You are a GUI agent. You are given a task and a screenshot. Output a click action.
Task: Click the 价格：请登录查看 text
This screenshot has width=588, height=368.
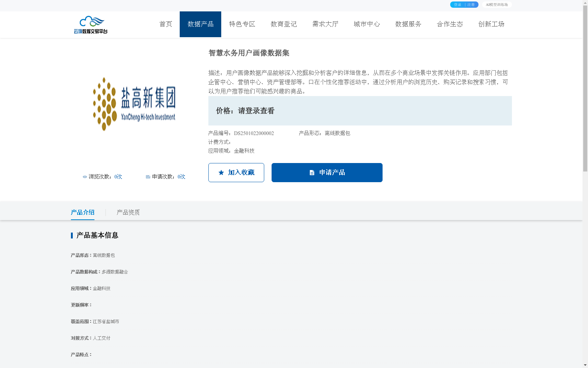click(245, 111)
